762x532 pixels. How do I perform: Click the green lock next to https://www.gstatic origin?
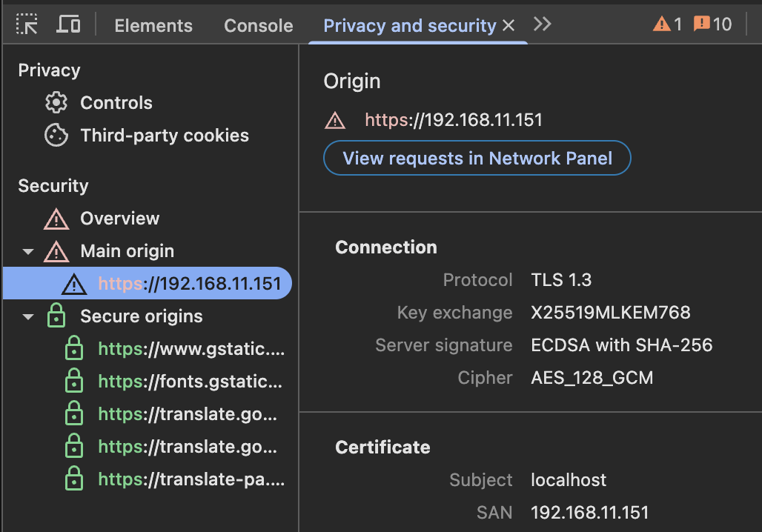coord(74,348)
